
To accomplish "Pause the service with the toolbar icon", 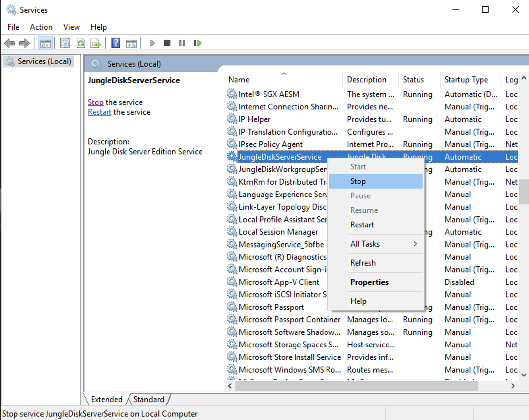I will coord(182,43).
